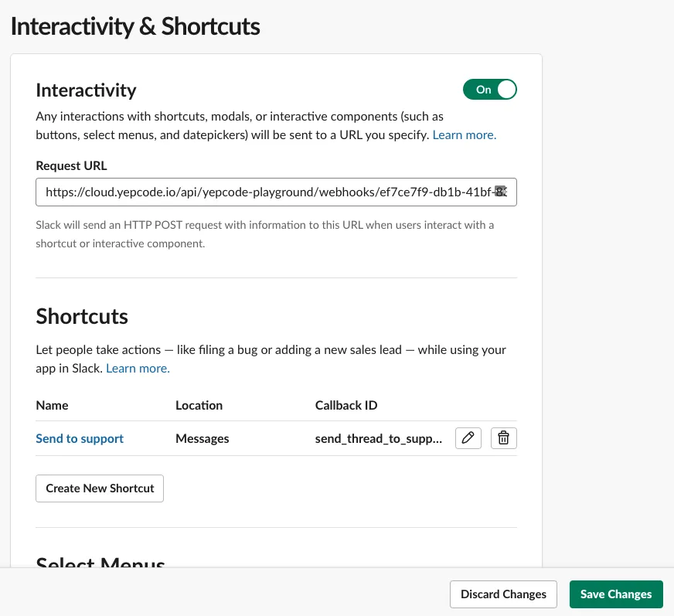Click the Request URL field label
This screenshot has width=674, height=616.
click(x=71, y=165)
